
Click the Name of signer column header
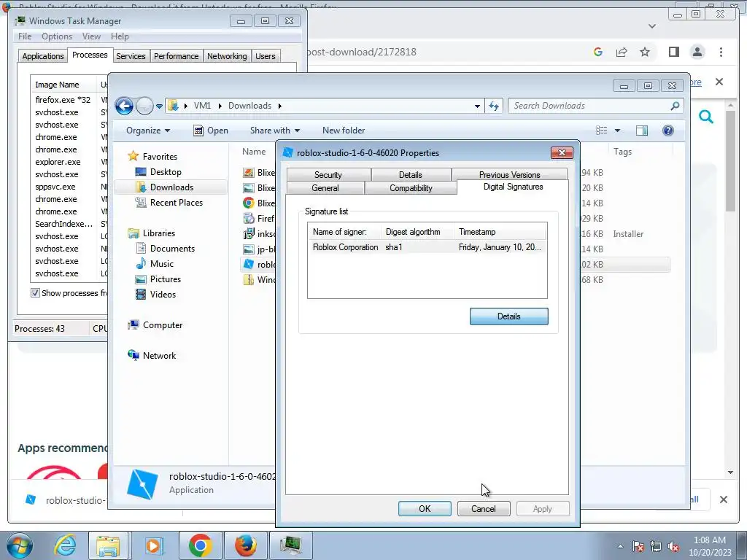pos(345,232)
